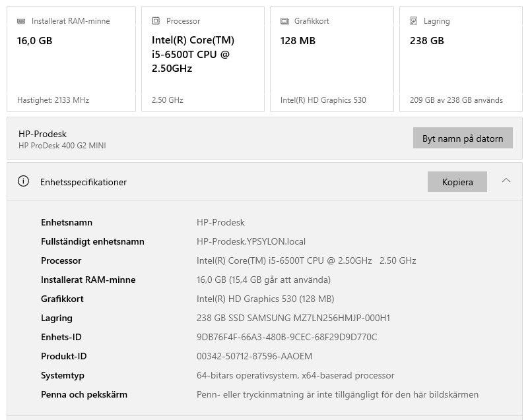Image resolution: width=532 pixels, height=420 pixels.
Task: Click the Systemtyp label
Action: [x=63, y=375]
